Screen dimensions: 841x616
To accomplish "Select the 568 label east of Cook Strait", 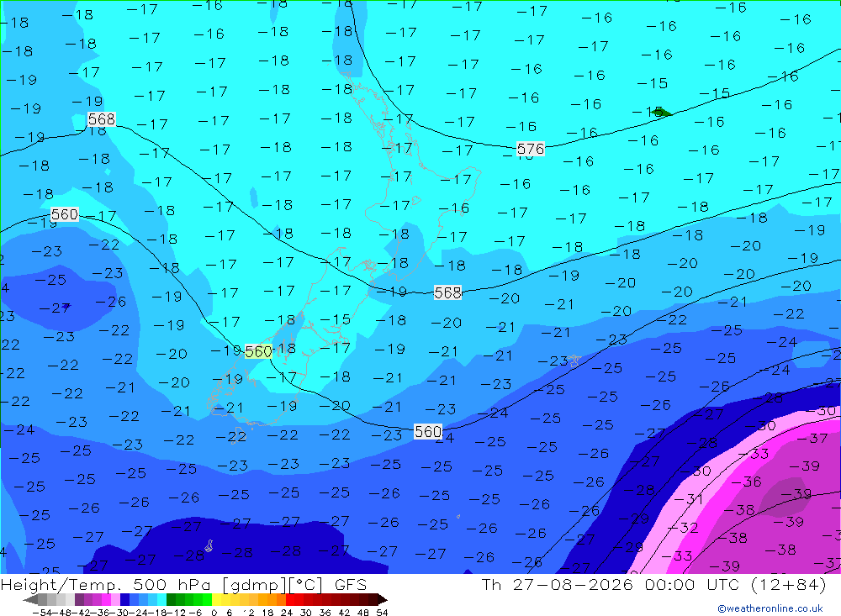I will point(447,292).
